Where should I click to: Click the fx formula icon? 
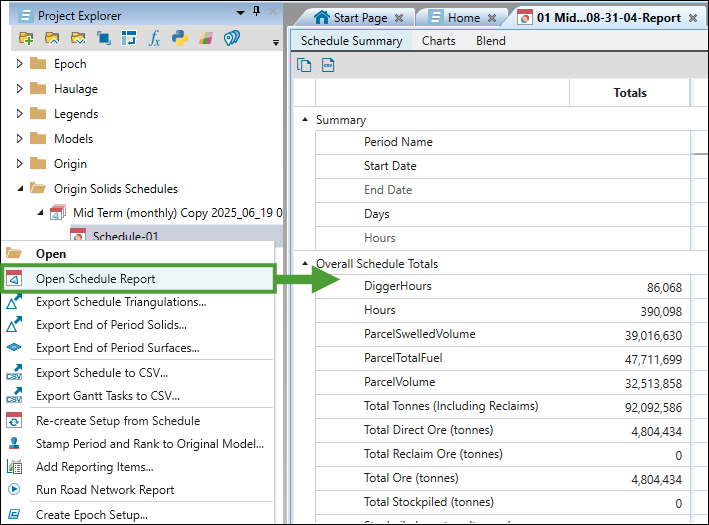(154, 38)
